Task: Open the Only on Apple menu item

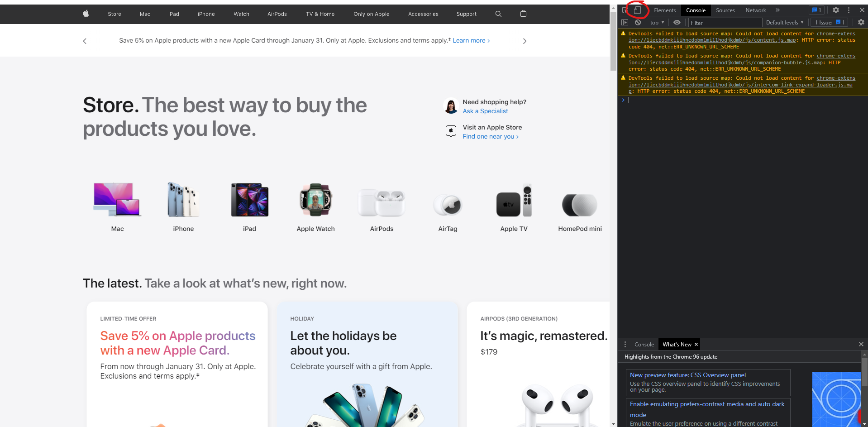Action: (x=372, y=14)
